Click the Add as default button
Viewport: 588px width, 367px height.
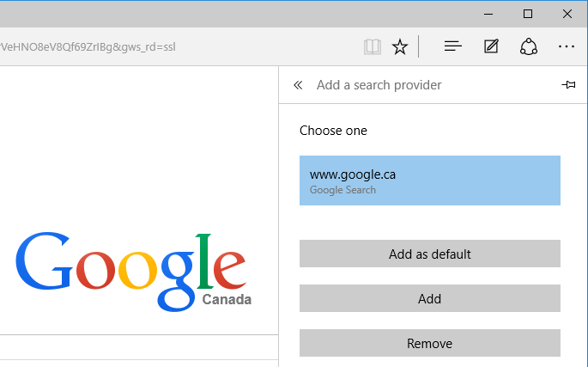(430, 254)
